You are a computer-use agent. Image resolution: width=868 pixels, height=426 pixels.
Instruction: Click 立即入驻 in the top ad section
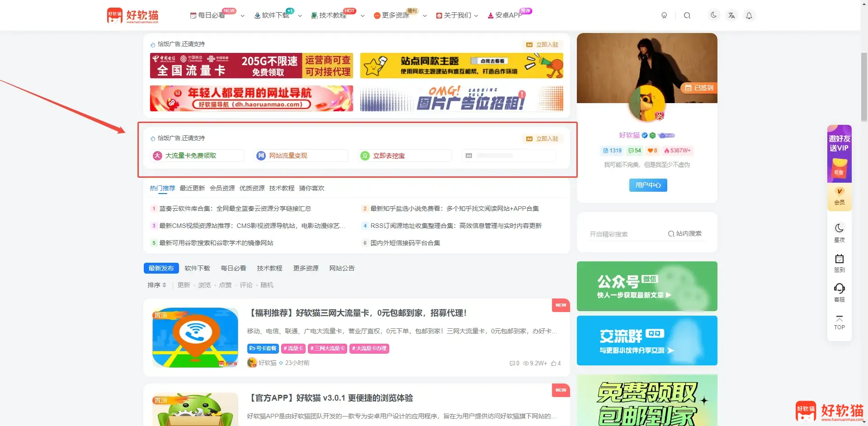[542, 45]
